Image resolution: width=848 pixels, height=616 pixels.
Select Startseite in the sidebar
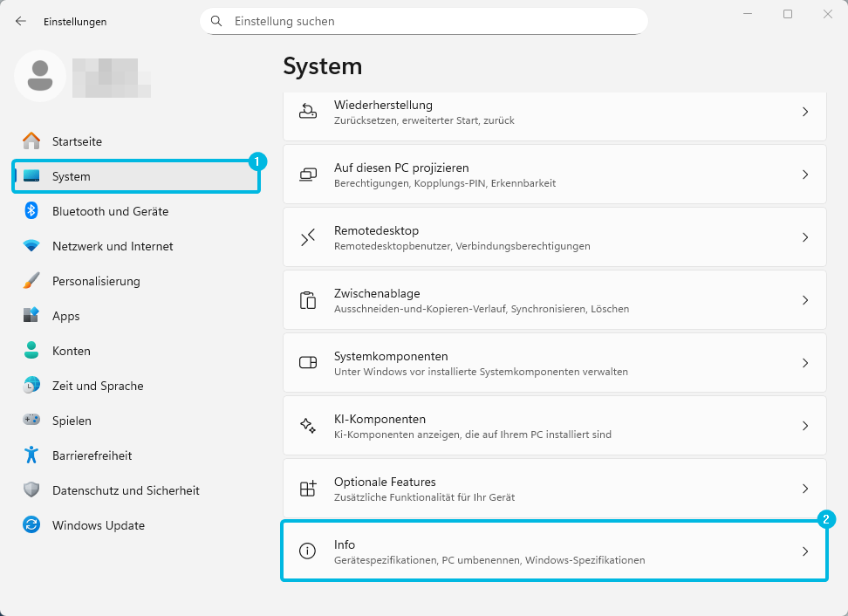point(136,141)
